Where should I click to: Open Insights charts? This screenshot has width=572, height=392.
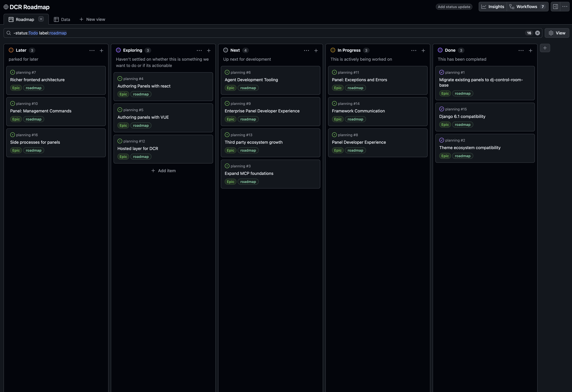point(493,7)
